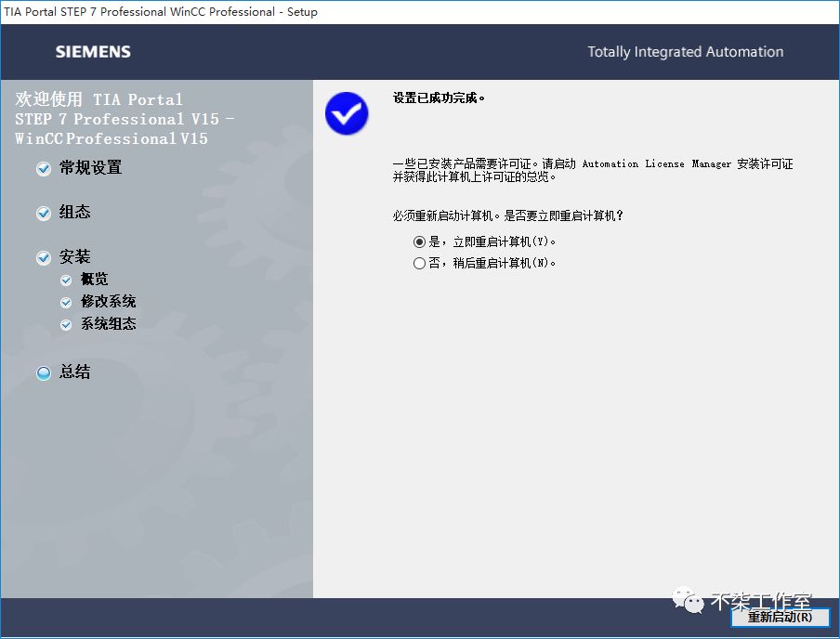Open the 常规设置 step
Viewport: 840px width, 639px height.
(90, 168)
